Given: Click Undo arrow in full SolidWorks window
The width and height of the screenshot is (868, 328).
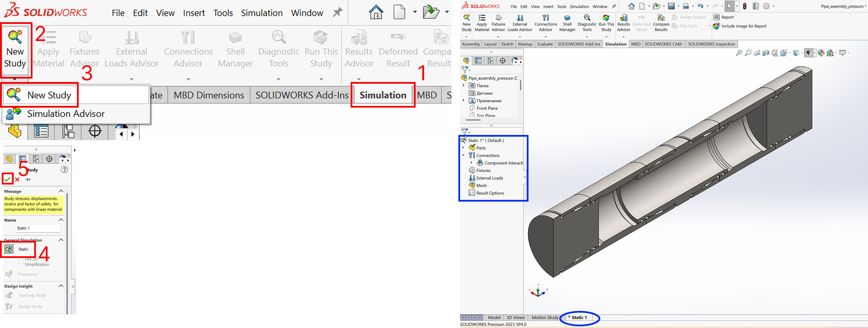Looking at the screenshot, I should point(700,6).
